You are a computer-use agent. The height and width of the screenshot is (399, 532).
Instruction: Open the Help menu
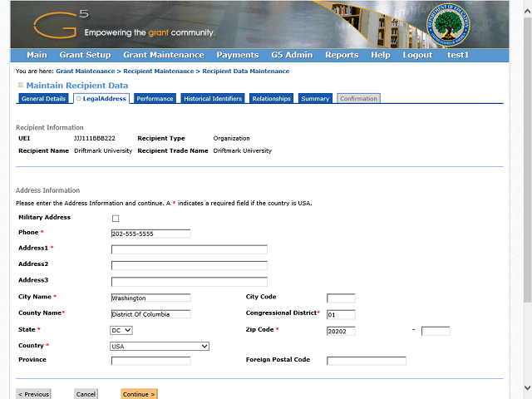(381, 55)
